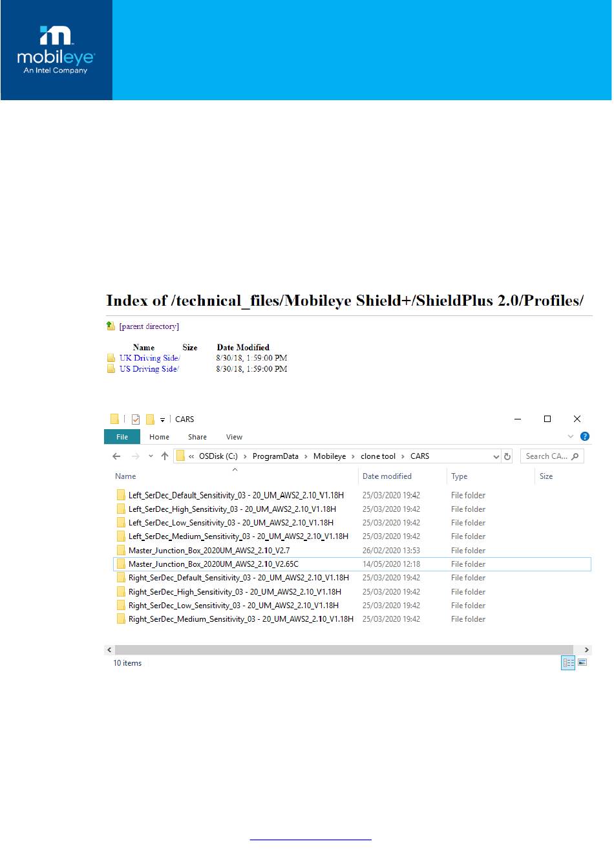This screenshot has width=614, height=868.
Task: Go back with the Back arrow
Action: click(x=116, y=456)
